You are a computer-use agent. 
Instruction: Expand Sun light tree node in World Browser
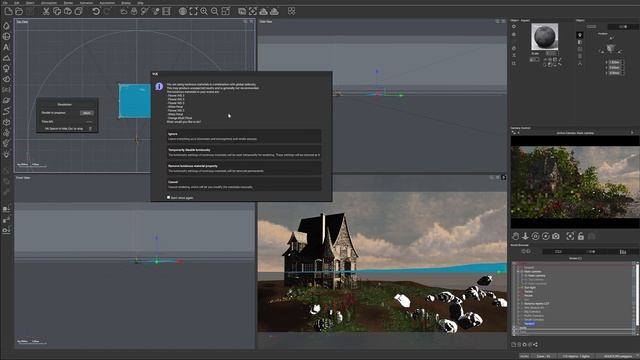point(522,287)
